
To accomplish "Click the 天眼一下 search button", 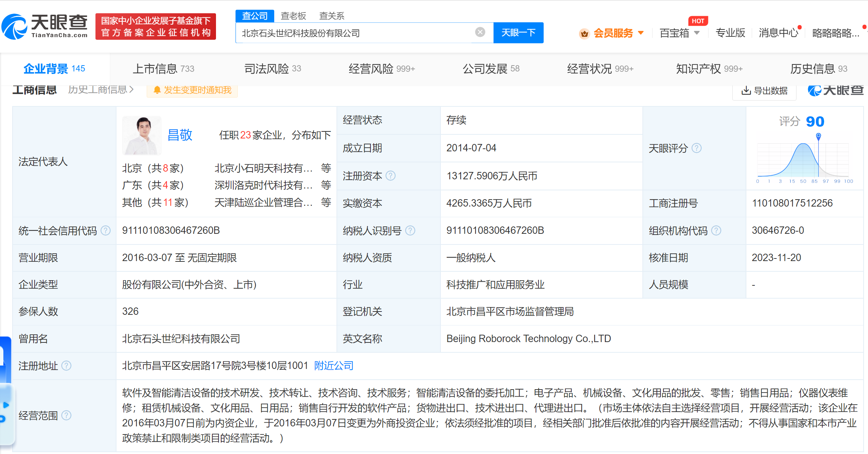I will (x=518, y=33).
